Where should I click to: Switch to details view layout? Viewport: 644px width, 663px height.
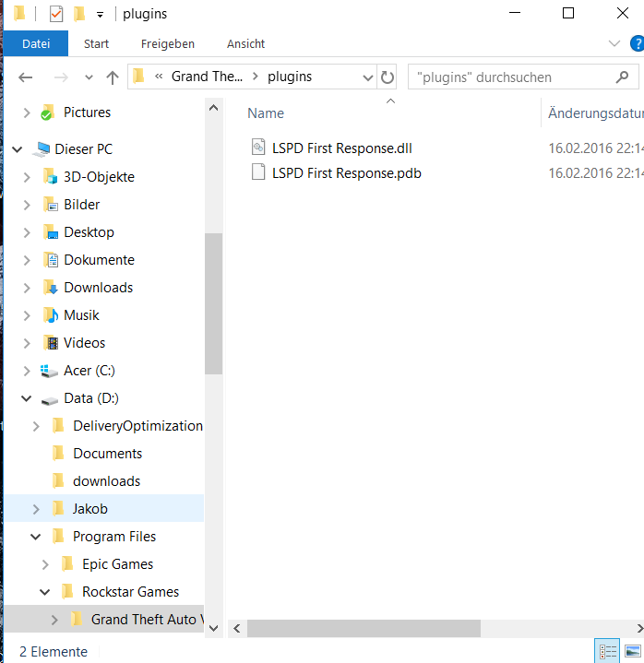point(608,651)
